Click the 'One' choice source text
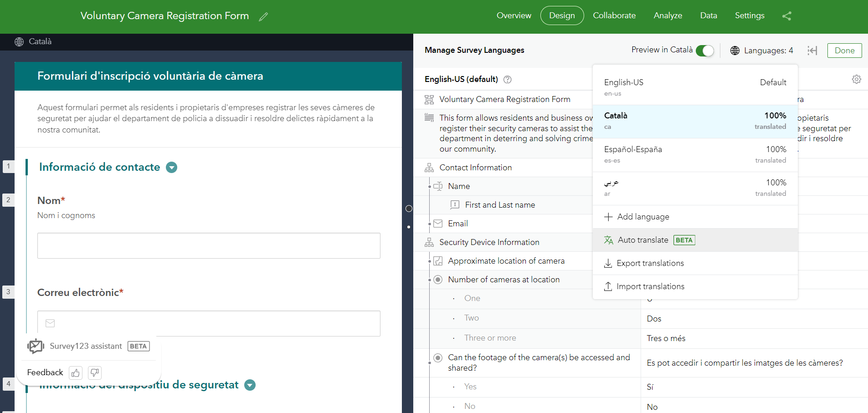This screenshot has height=413, width=868. 472,298
